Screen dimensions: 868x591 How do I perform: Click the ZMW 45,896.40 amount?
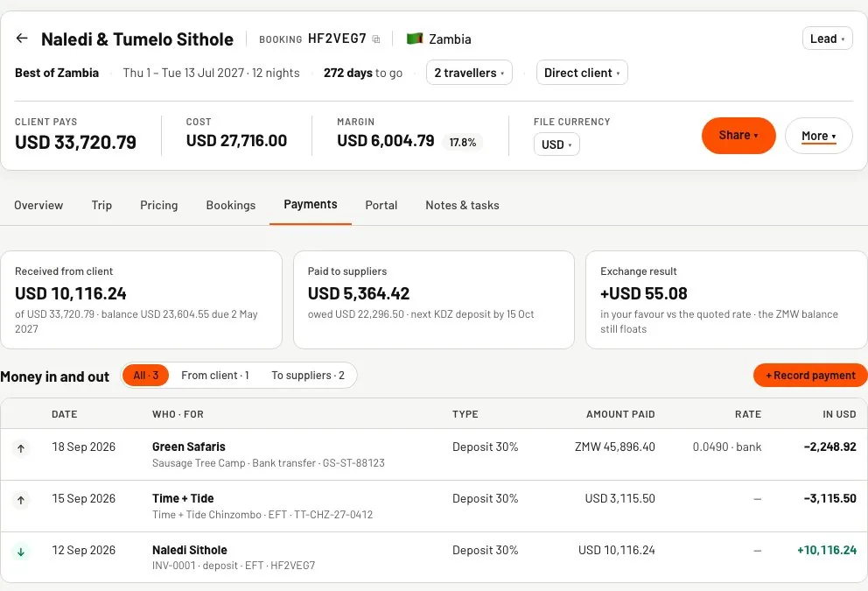pos(615,447)
